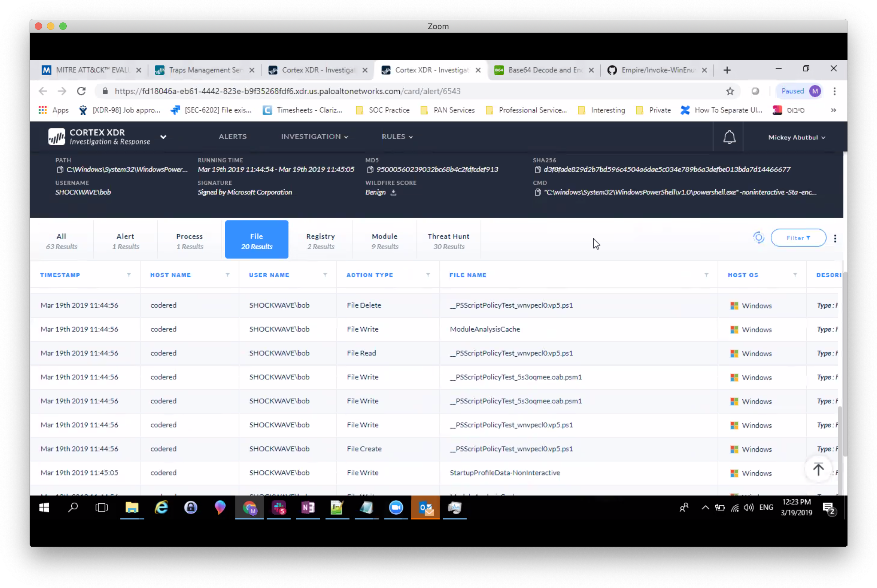The image size is (877, 588).
Task: Switch to the Alert results tab
Action: 126,241
